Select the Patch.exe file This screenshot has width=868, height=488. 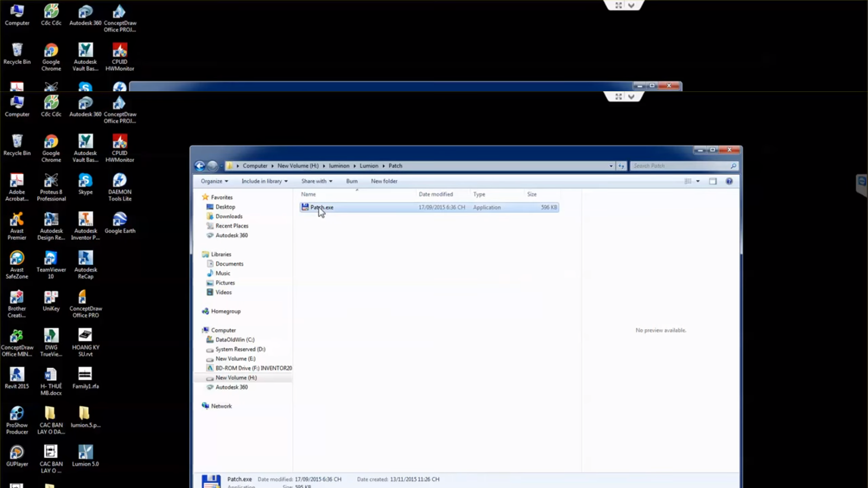pyautogui.click(x=322, y=207)
